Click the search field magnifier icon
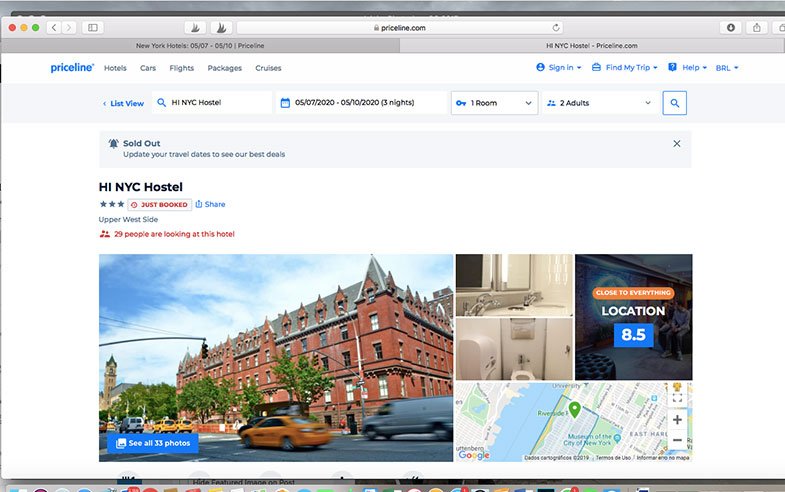 (x=161, y=103)
